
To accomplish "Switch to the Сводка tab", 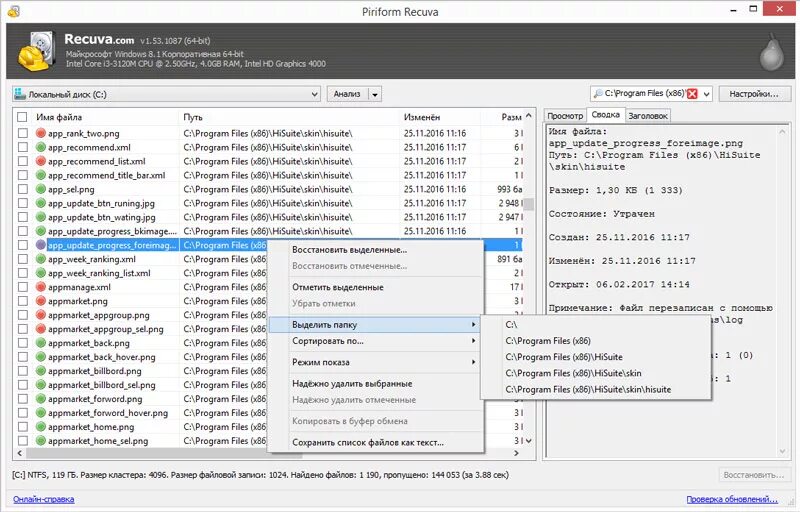I will (x=606, y=115).
